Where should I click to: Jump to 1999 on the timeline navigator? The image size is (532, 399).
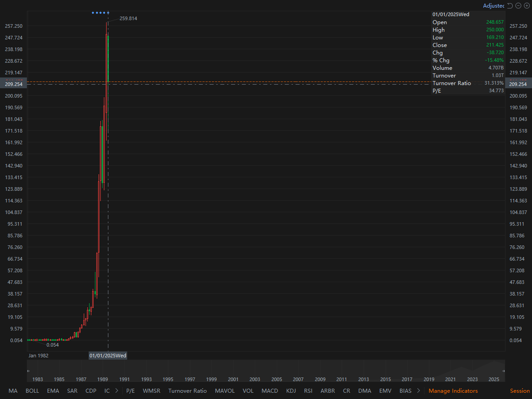211,379
